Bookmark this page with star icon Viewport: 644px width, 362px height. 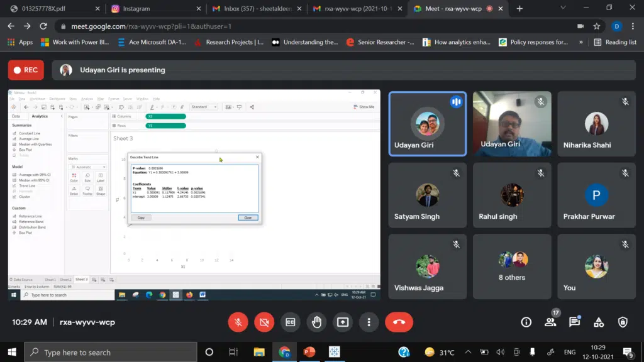pyautogui.click(x=597, y=26)
